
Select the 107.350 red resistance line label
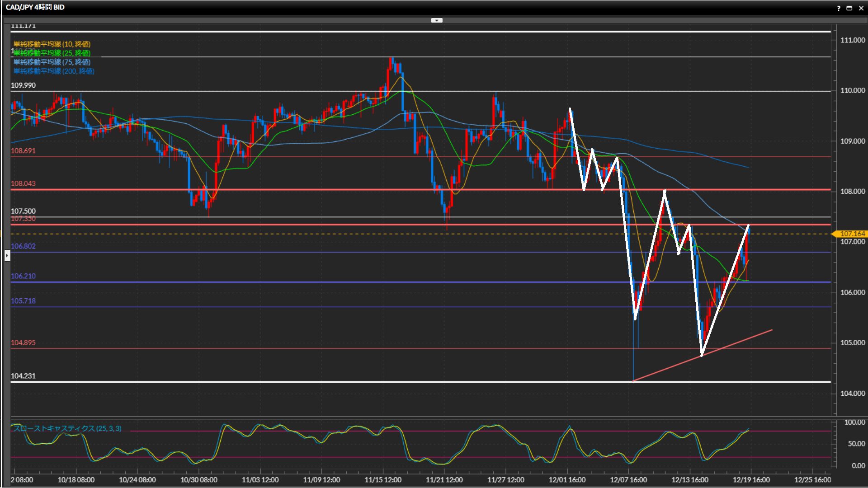point(23,219)
